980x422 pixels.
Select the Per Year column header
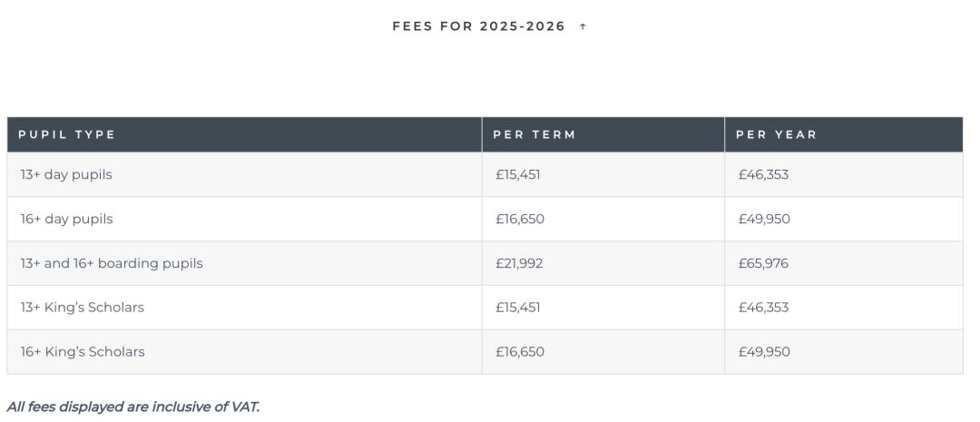776,134
